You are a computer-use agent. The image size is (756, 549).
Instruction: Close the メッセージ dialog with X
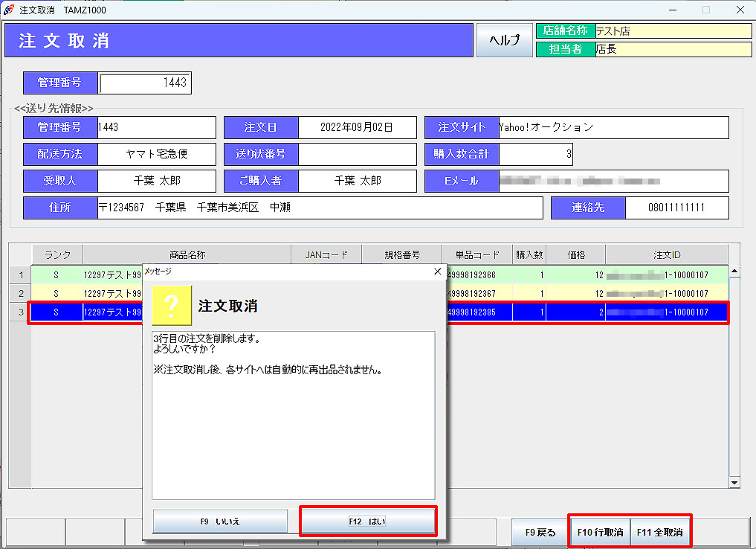coord(437,272)
